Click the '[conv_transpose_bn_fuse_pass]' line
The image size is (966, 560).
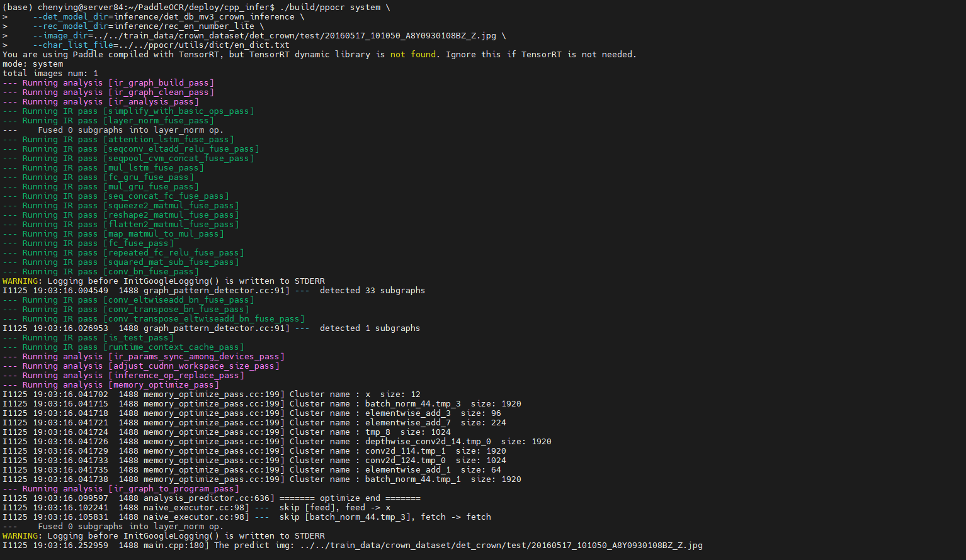click(126, 310)
